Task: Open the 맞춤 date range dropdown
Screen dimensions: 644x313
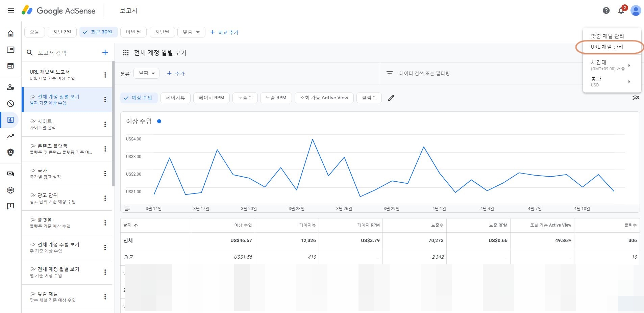Action: click(x=191, y=32)
